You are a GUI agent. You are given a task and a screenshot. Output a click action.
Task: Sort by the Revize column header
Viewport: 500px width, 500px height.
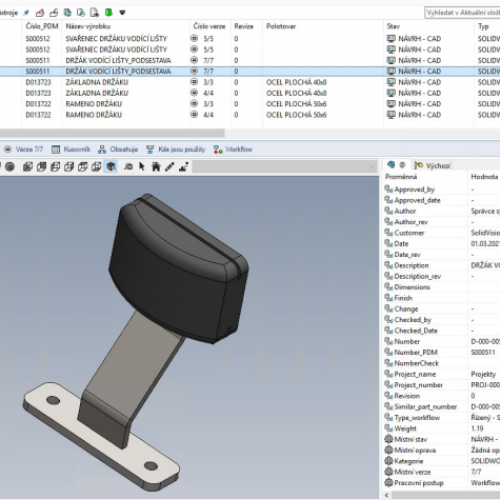tap(244, 26)
